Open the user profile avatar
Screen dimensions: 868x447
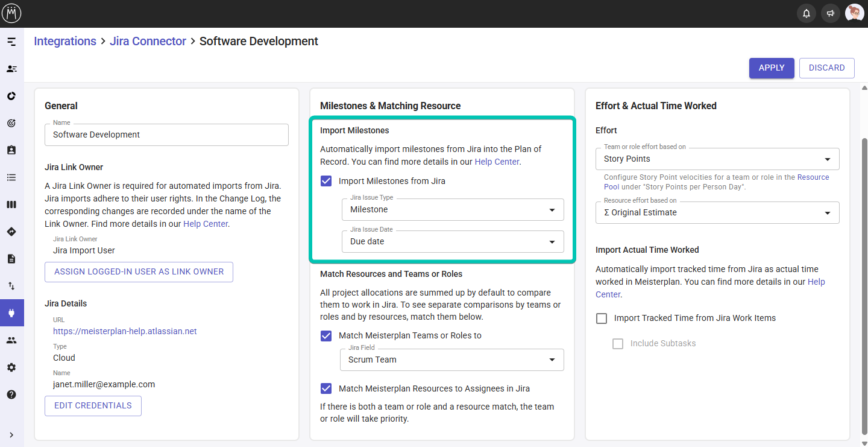[x=855, y=13]
